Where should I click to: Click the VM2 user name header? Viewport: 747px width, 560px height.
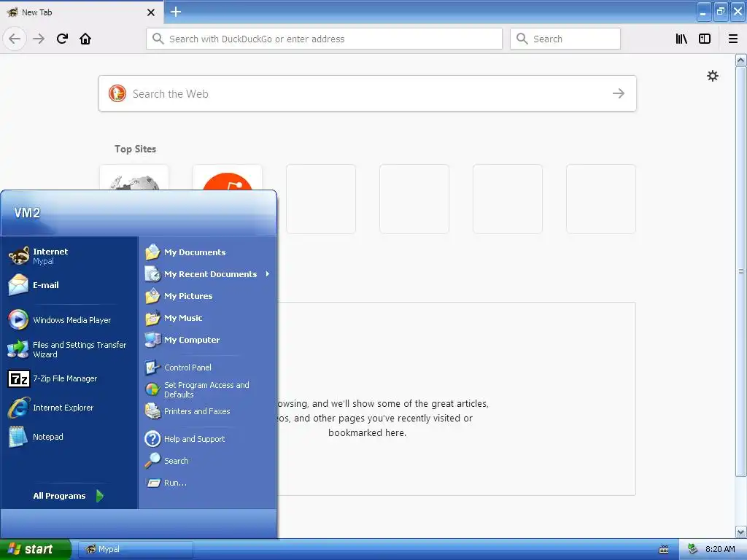(27, 213)
